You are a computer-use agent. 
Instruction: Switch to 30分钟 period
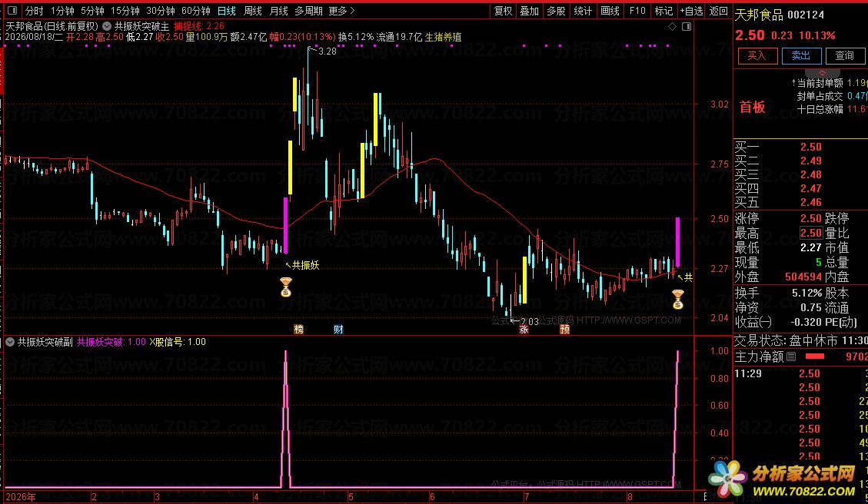coord(161,11)
